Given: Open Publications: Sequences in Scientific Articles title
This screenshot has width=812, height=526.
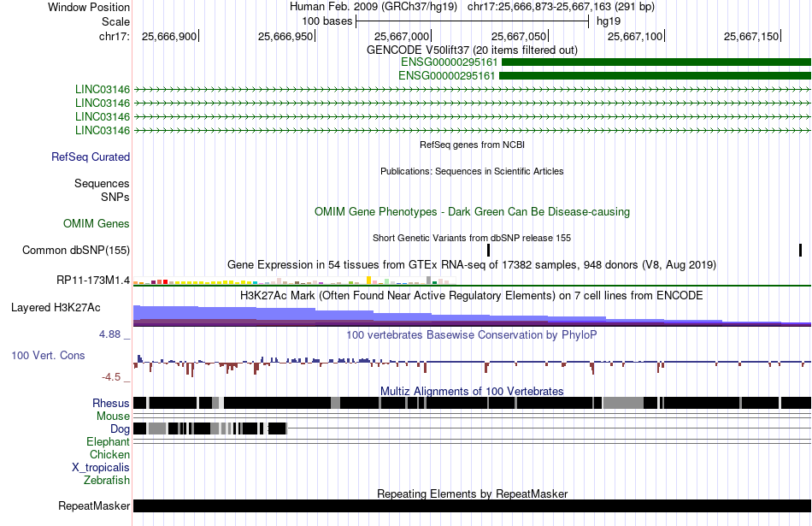Looking at the screenshot, I should pyautogui.click(x=472, y=172).
